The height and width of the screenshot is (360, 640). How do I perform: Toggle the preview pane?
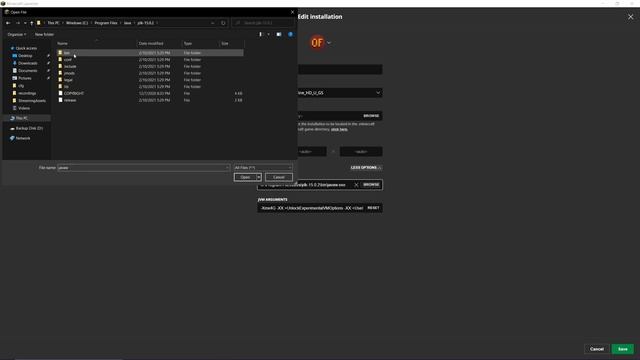pos(279,34)
